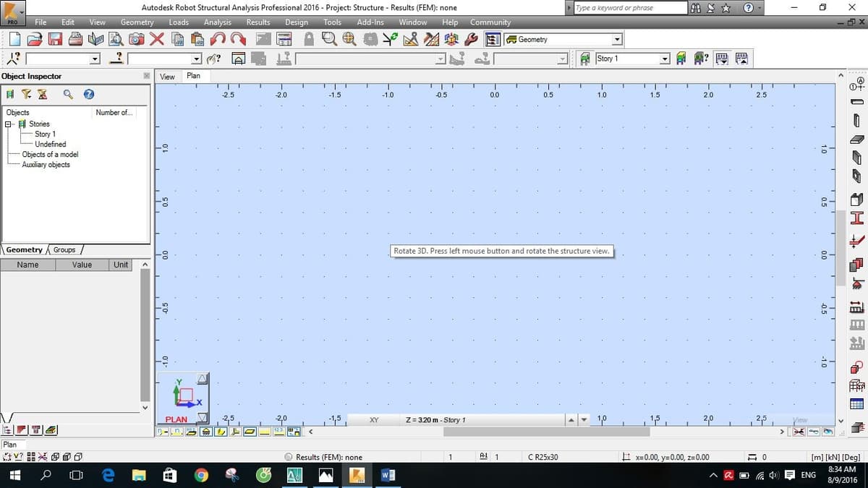Click the search keyword input field

(x=630, y=8)
